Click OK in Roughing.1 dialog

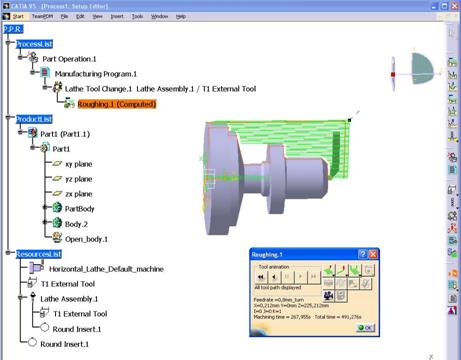[x=365, y=328]
